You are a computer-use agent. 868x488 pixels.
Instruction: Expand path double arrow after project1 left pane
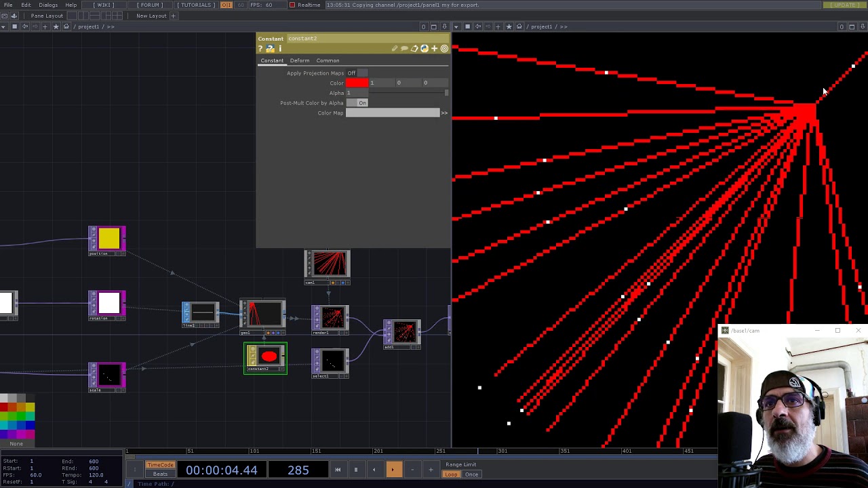110,26
